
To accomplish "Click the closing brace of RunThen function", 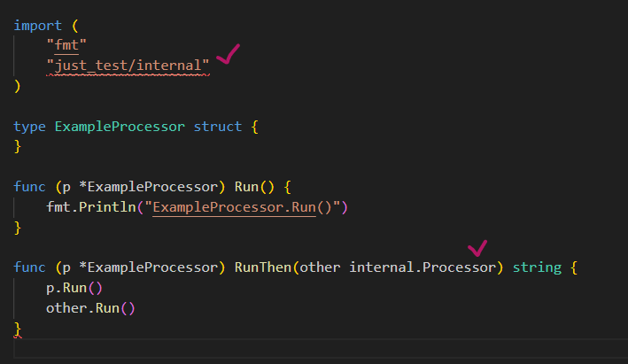I will [x=18, y=329].
